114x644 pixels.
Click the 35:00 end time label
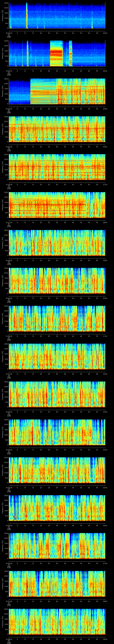(105, 487)
